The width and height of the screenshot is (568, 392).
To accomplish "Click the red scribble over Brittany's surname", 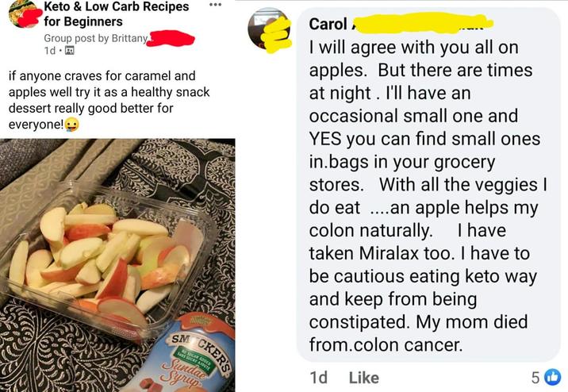I will 171,38.
